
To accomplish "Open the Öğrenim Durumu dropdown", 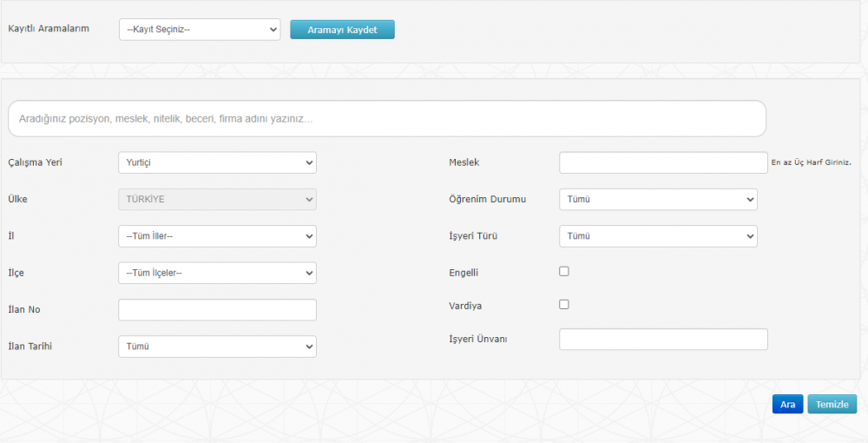I will [658, 199].
